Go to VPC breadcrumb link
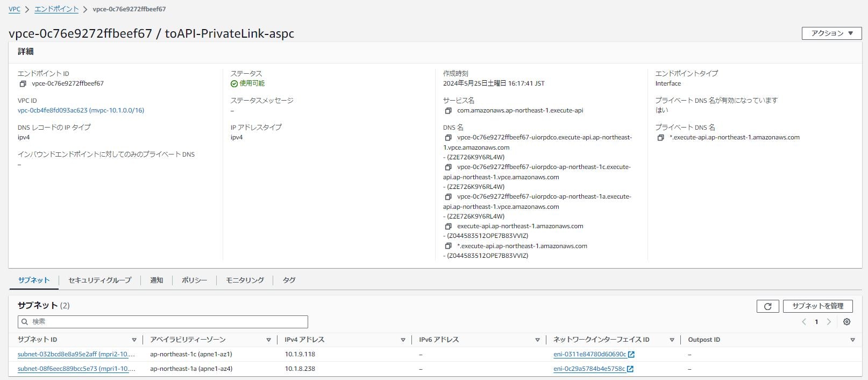 pos(15,10)
